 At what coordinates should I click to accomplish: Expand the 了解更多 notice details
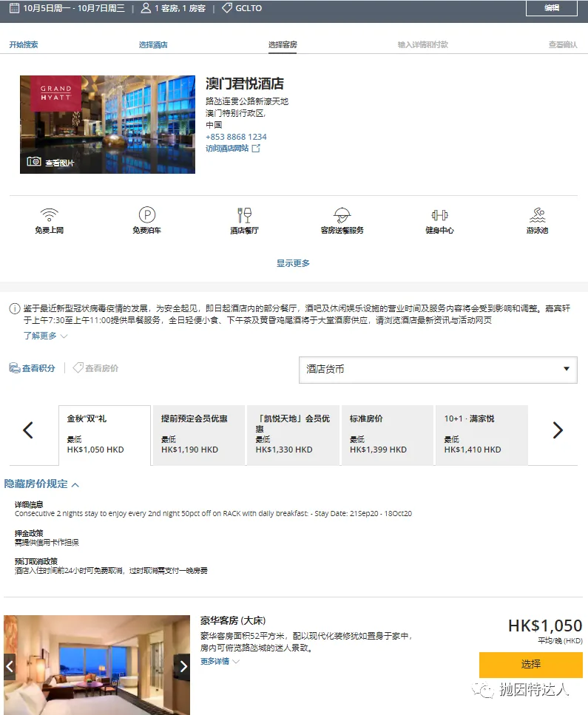tap(45, 336)
